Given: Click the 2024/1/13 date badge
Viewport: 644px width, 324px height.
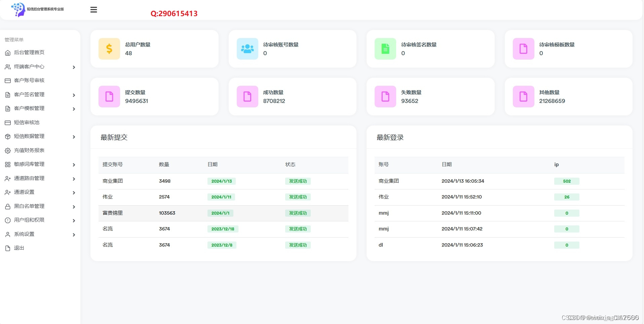Looking at the screenshot, I should tap(222, 181).
